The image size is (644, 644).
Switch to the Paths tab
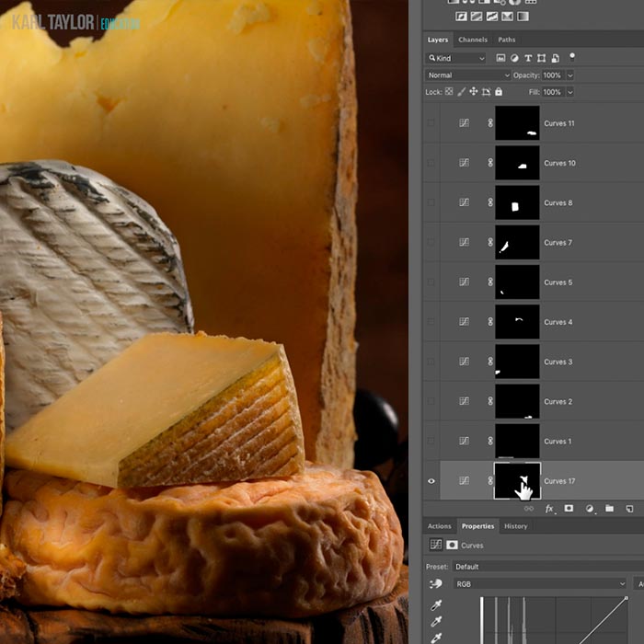pos(506,40)
